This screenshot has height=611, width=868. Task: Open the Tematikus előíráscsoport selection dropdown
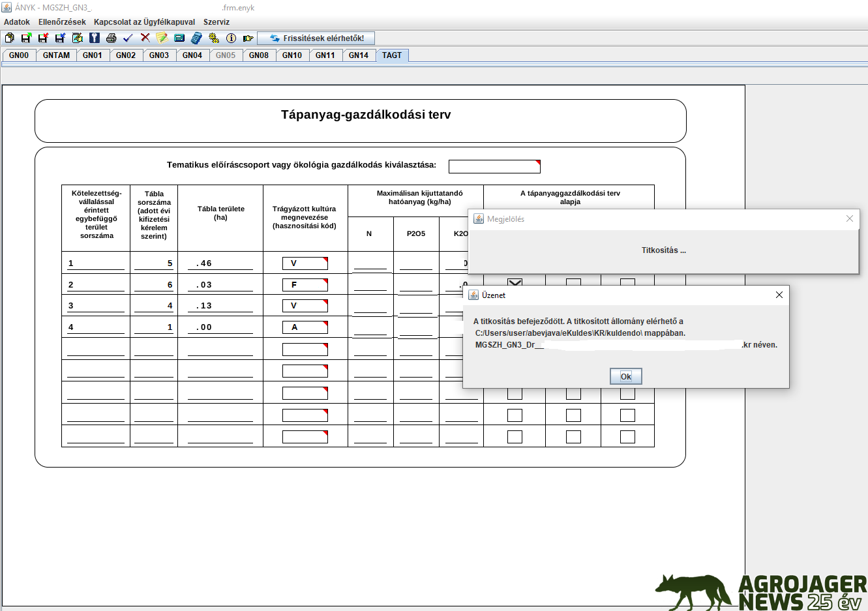click(x=494, y=166)
